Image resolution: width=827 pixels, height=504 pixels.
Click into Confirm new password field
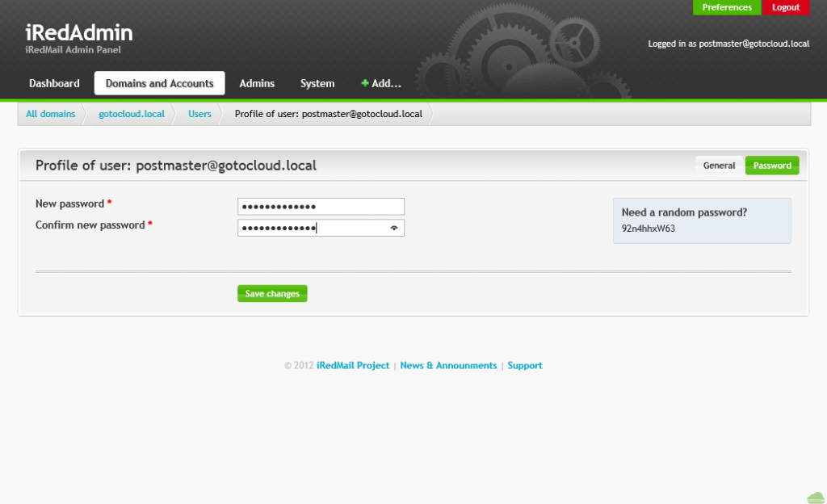point(311,229)
